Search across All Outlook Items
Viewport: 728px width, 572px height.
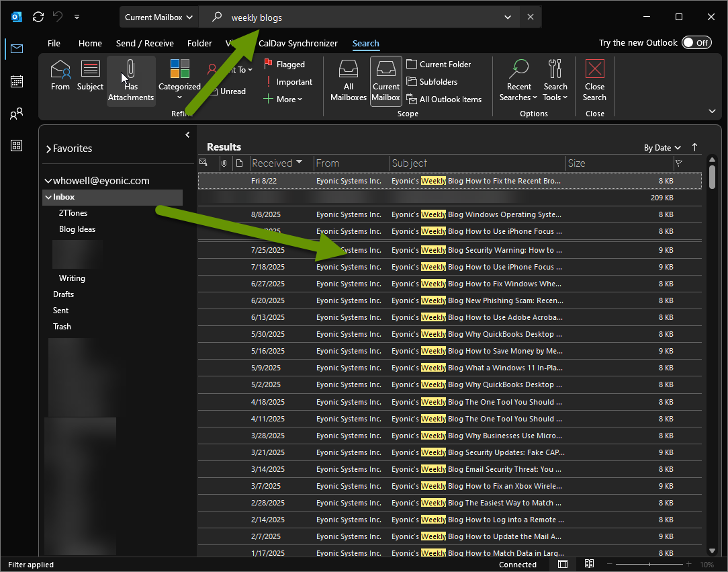point(445,99)
